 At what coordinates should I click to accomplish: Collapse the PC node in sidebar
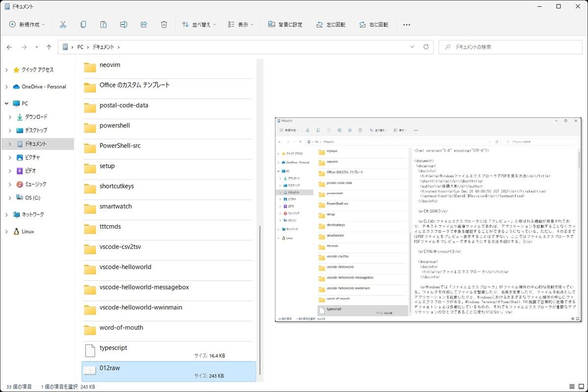click(x=6, y=104)
